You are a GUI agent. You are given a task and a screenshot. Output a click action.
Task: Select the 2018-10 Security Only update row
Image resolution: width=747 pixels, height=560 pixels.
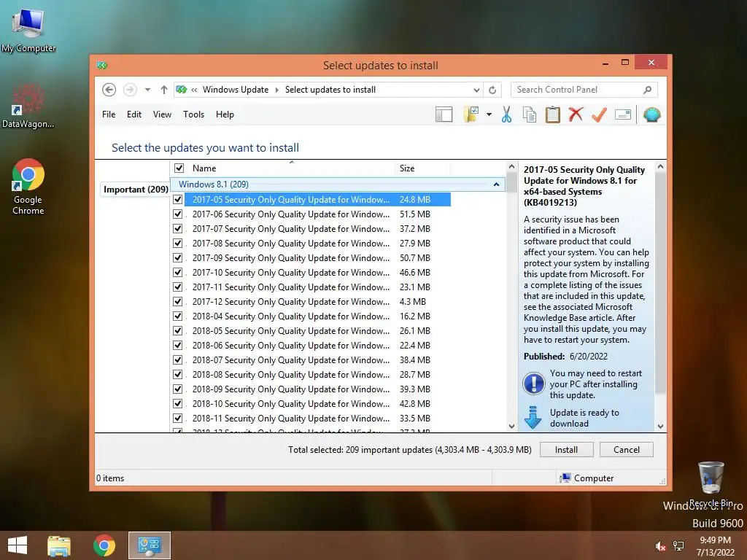[311, 404]
